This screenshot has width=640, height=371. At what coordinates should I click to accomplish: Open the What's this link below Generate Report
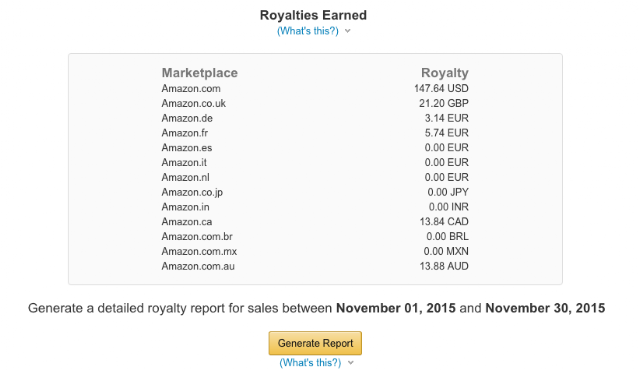pyautogui.click(x=310, y=362)
